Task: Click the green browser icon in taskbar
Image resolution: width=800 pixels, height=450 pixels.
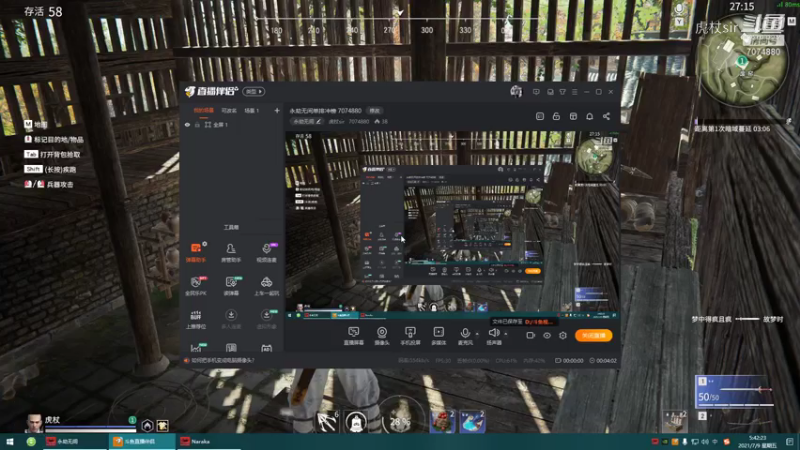Action: tap(31, 441)
